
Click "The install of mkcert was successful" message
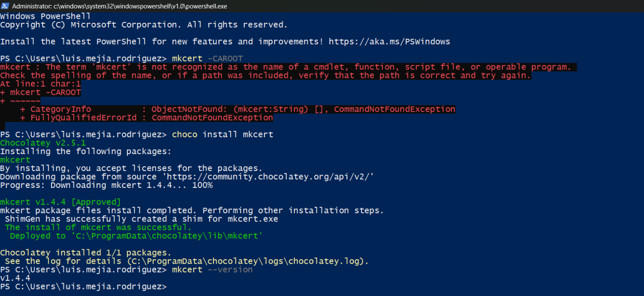[x=98, y=228]
